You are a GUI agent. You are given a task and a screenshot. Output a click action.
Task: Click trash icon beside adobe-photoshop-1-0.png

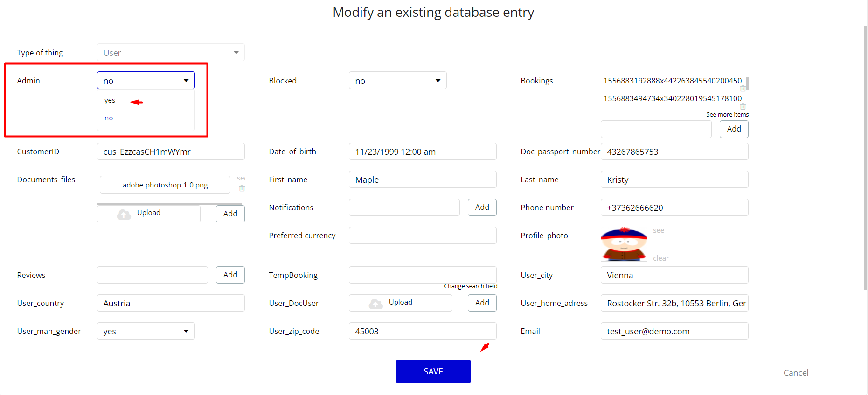point(242,188)
